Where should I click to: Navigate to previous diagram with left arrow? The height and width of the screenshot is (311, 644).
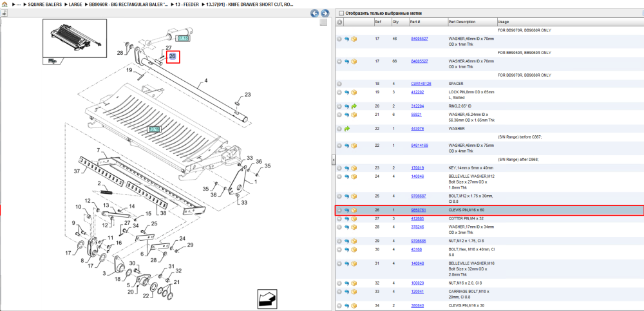coord(315,13)
